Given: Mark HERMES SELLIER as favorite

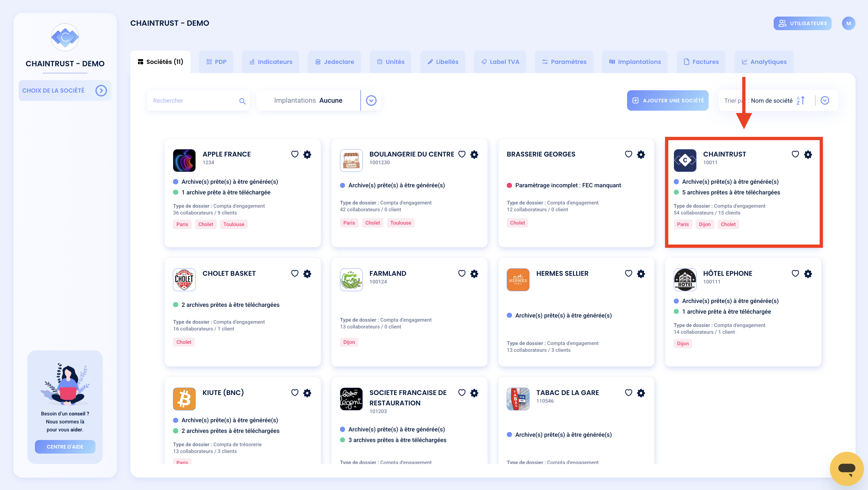Looking at the screenshot, I should click(x=629, y=273).
